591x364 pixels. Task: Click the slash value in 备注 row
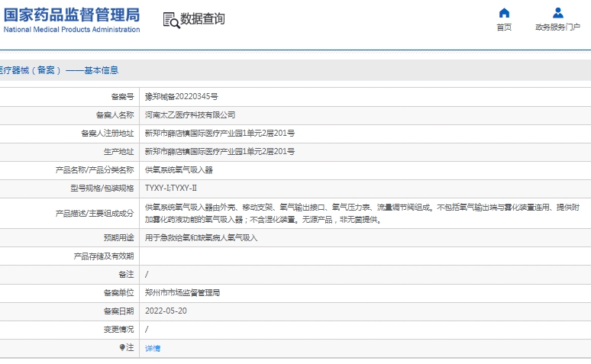pyautogui.click(x=147, y=274)
